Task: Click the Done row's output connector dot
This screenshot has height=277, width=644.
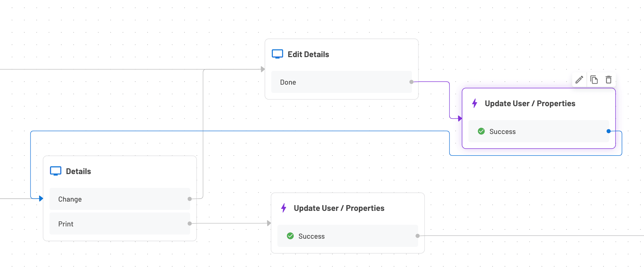Action: (411, 82)
